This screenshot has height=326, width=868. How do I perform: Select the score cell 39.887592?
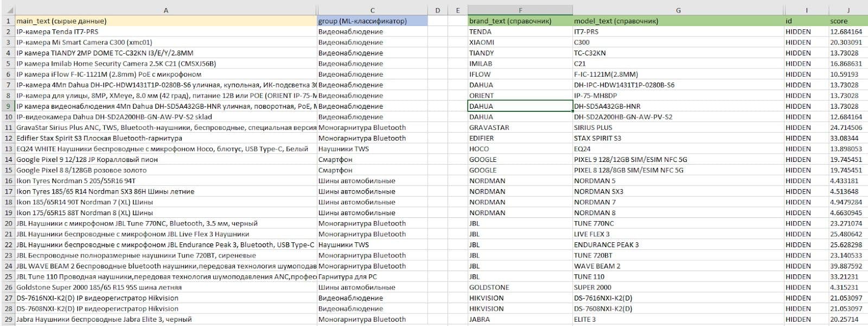click(x=848, y=266)
